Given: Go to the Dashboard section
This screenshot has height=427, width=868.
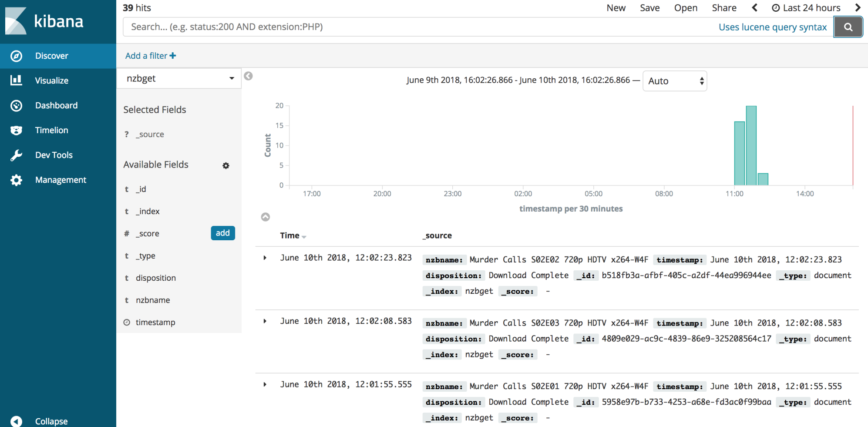Looking at the screenshot, I should (56, 105).
